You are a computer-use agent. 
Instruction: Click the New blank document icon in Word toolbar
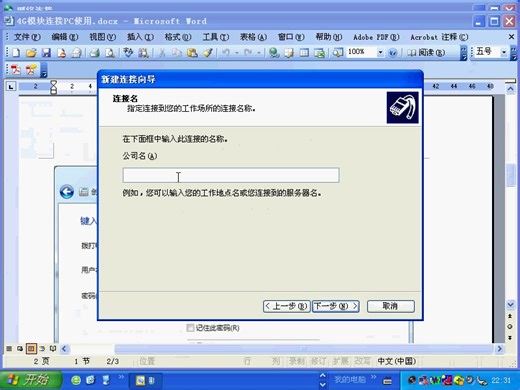(x=16, y=52)
